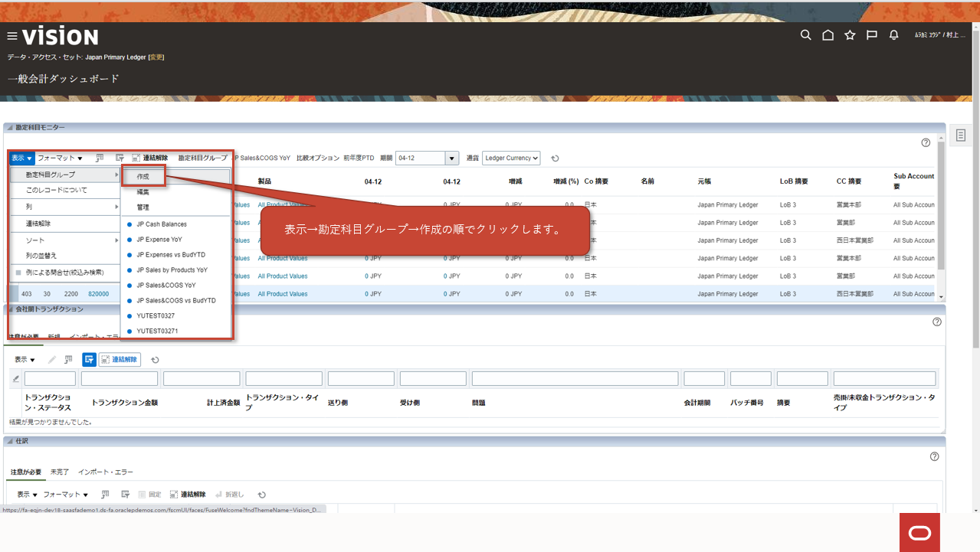Open the user profile name menu
Screen dimensions: 980x552
[940, 35]
